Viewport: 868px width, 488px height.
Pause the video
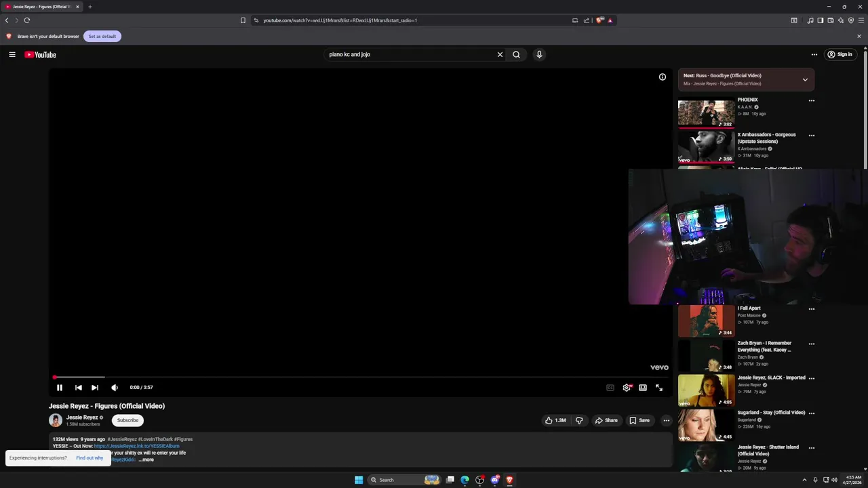(x=60, y=388)
